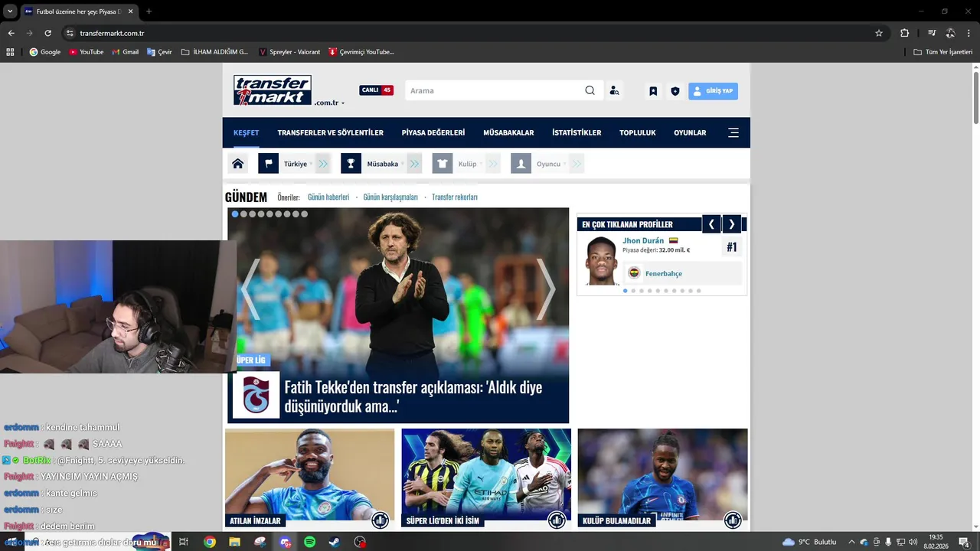Open Steam from the taskbar

point(335,542)
